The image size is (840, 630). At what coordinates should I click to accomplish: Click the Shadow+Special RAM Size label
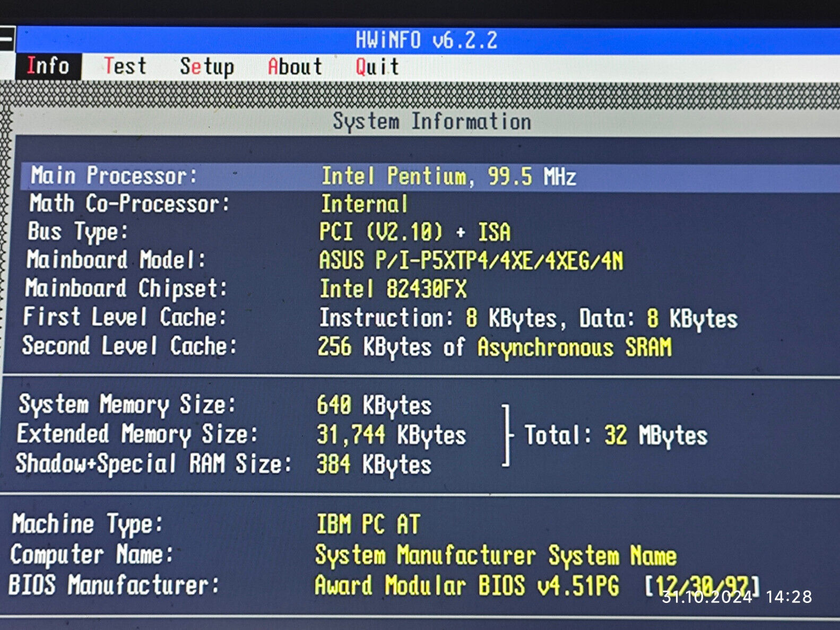click(153, 463)
